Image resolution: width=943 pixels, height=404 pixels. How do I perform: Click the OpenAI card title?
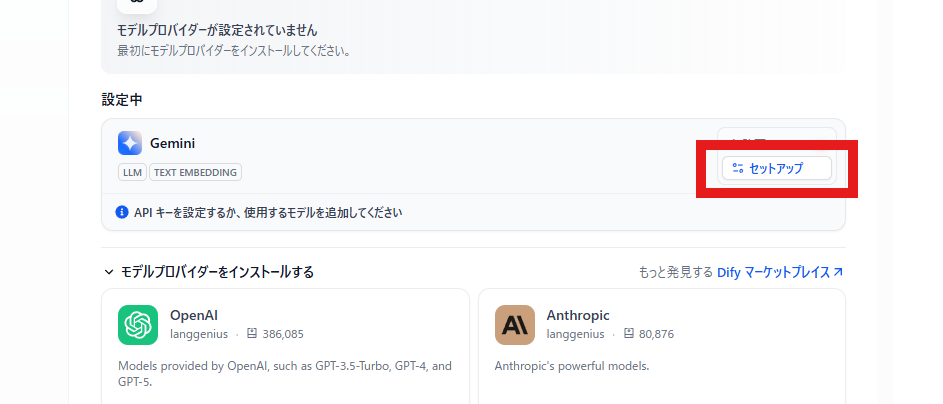[194, 315]
